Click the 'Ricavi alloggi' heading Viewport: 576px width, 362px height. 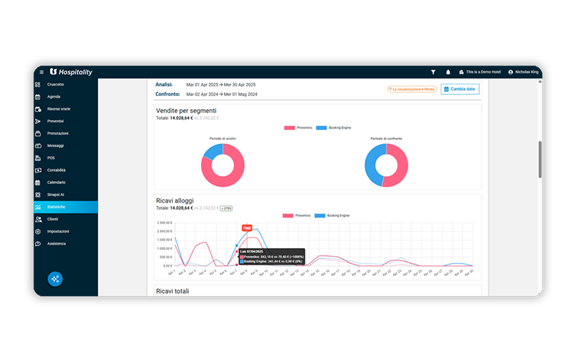pos(174,201)
